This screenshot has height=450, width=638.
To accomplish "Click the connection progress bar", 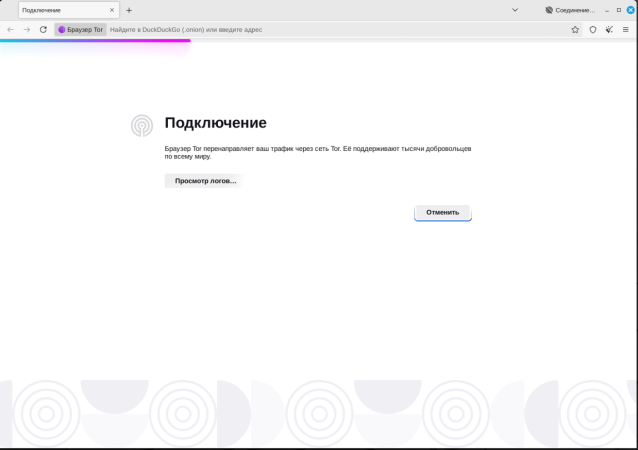I will 95,41.
